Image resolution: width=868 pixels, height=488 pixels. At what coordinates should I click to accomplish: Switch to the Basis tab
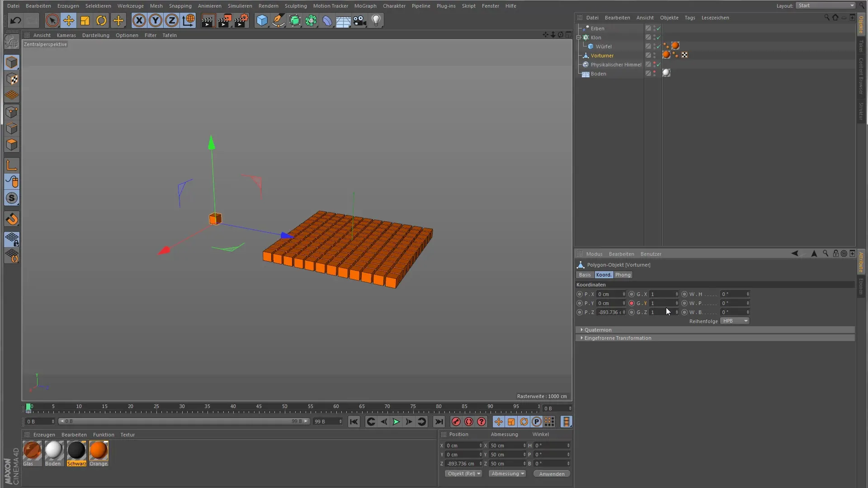pos(585,275)
